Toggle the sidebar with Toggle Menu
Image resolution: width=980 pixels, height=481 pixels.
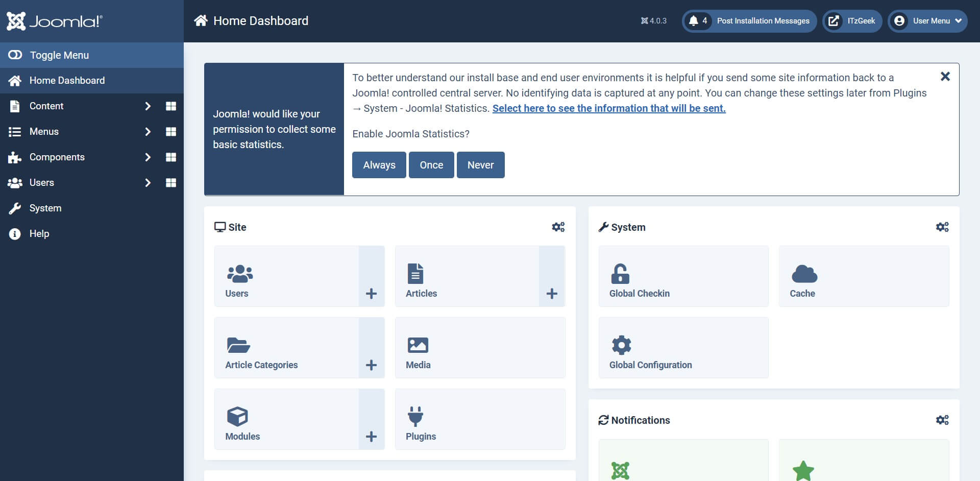(92, 55)
